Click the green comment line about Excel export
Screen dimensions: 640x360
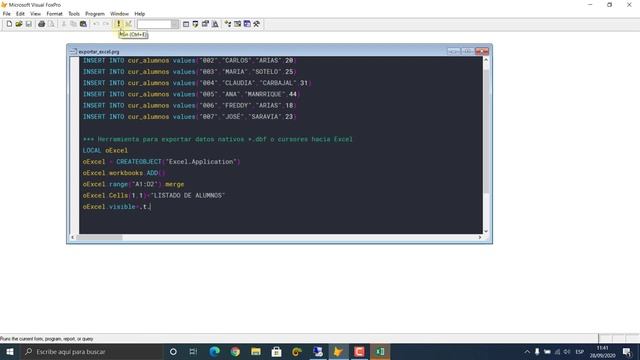coord(218,139)
